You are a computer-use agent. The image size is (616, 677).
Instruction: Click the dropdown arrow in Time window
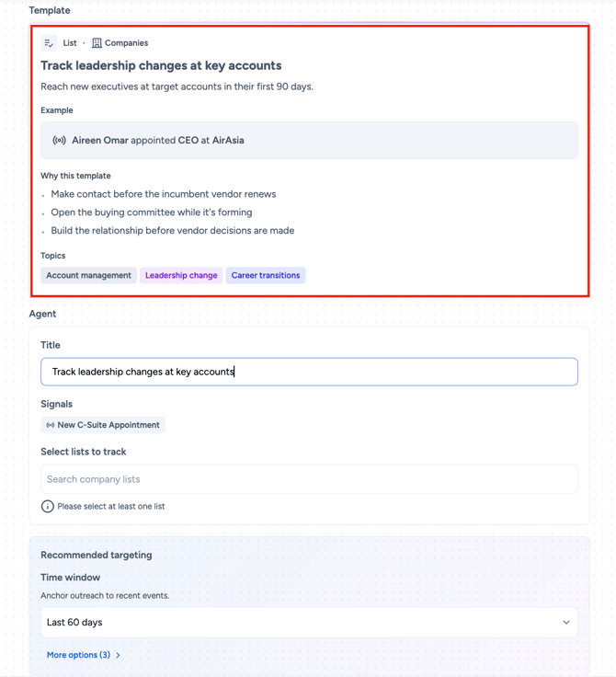pyautogui.click(x=566, y=623)
